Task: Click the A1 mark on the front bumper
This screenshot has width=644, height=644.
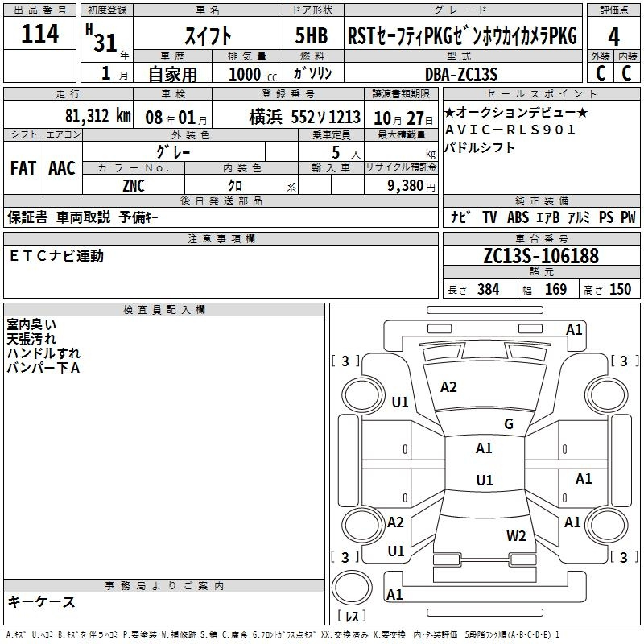Action: point(574,330)
